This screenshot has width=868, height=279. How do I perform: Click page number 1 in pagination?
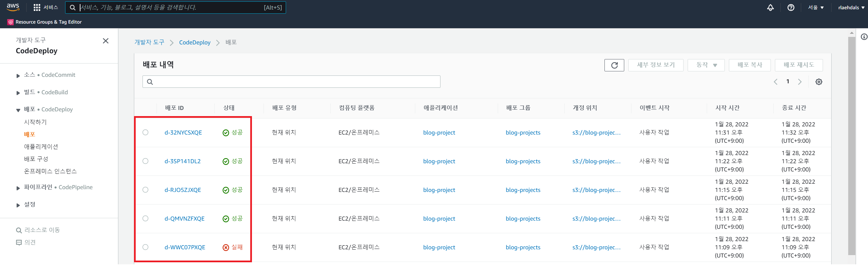click(x=788, y=81)
